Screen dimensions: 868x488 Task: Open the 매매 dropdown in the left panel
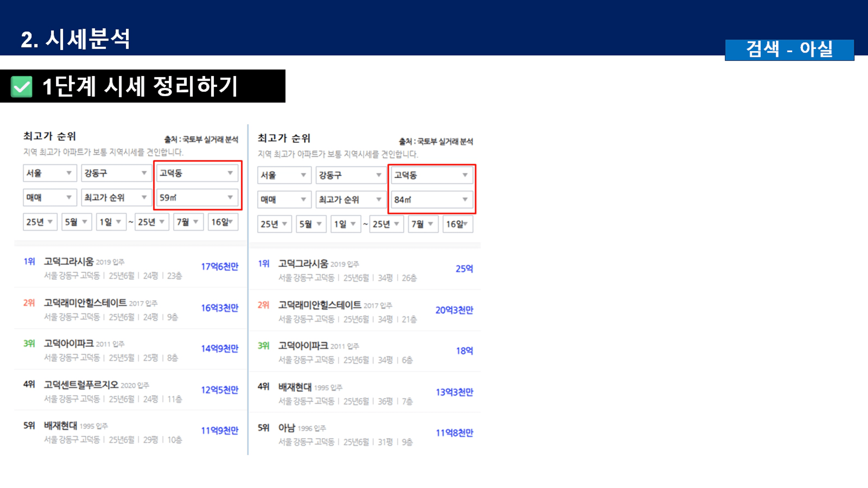tap(50, 197)
